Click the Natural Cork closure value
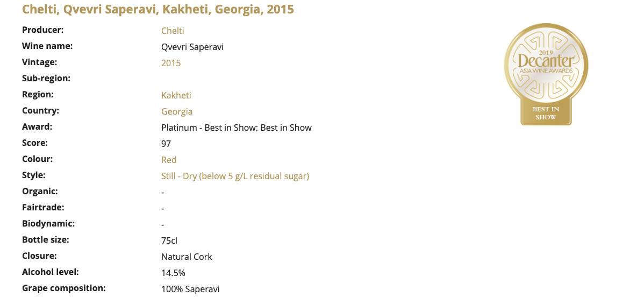 tap(187, 257)
